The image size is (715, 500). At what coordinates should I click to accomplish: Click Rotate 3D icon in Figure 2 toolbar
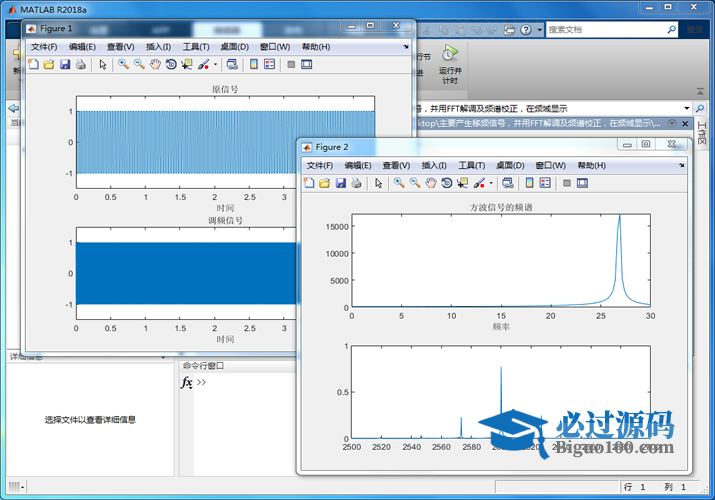[446, 183]
